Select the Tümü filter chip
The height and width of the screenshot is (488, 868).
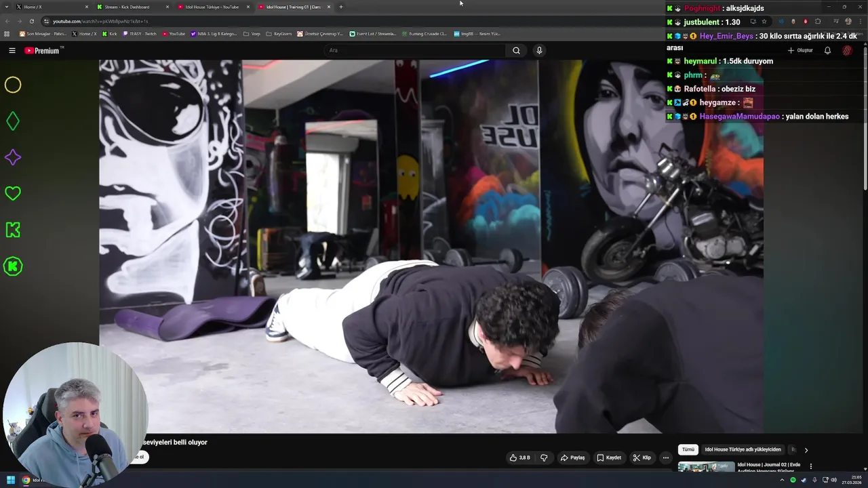(688, 449)
